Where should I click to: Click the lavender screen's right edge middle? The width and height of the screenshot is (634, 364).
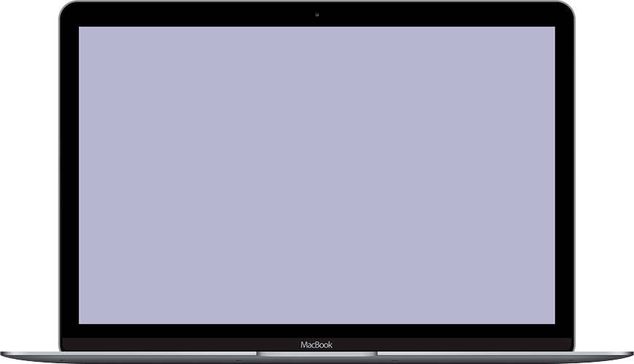click(554, 175)
